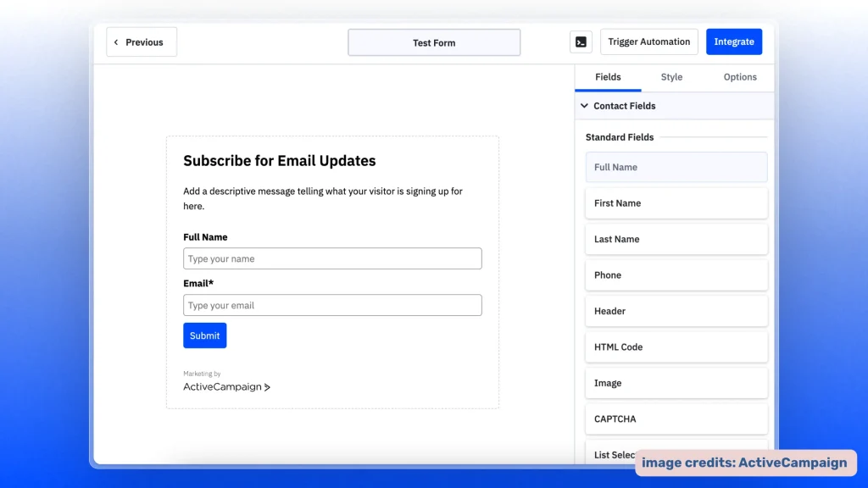Select the Image field in the sidebar
868x488 pixels.
click(676, 383)
